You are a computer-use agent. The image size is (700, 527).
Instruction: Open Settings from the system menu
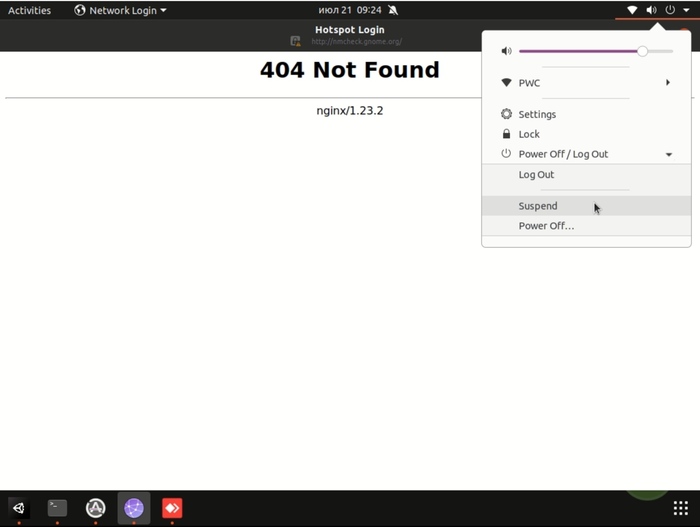click(586, 114)
